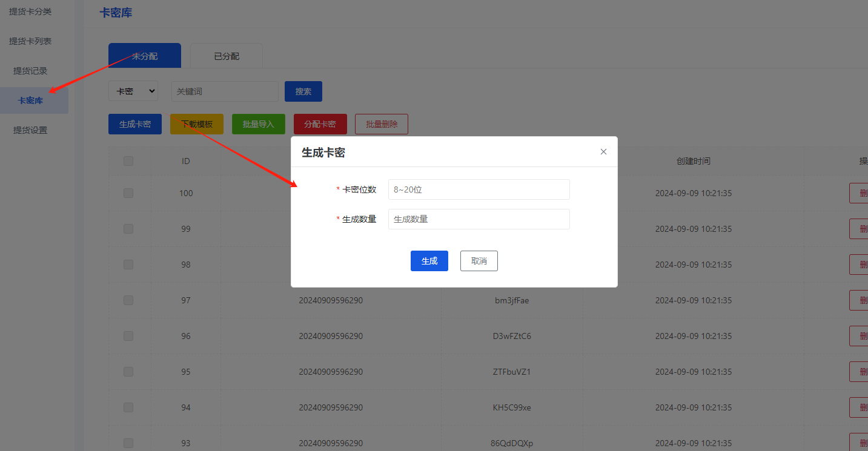The image size is (868, 451).
Task: Close the 生成卡密 dialog
Action: [603, 151]
